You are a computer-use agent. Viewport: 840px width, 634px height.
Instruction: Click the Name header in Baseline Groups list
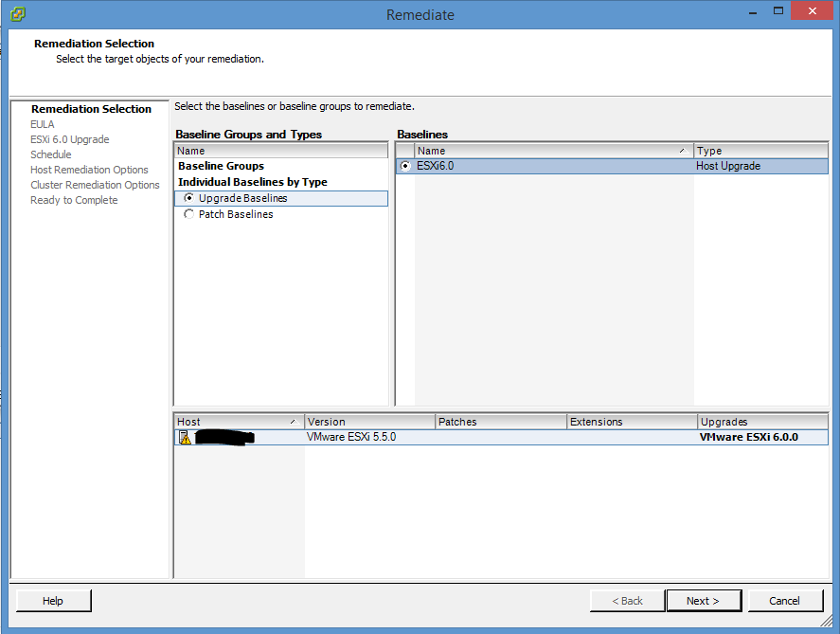[x=281, y=151]
